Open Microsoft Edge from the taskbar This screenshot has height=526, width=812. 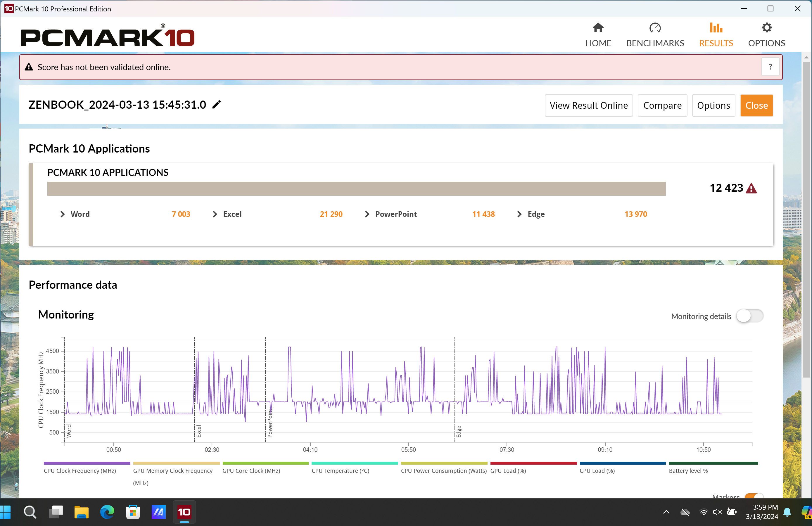[x=107, y=512]
